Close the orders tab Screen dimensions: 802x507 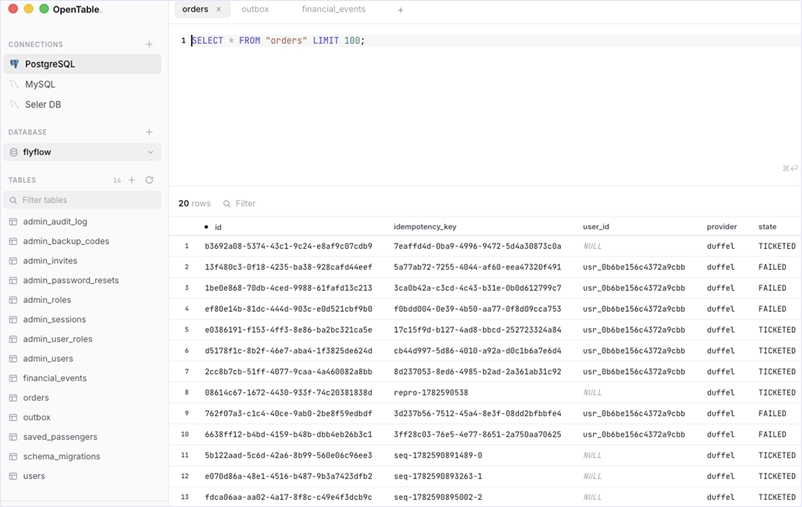(218, 9)
